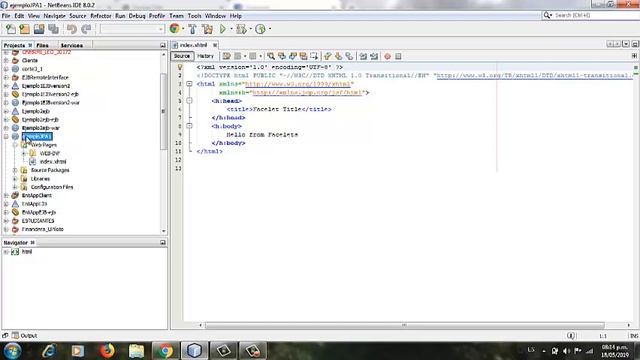Click the New Project toolbar icon
The image size is (640, 360).
point(24,29)
